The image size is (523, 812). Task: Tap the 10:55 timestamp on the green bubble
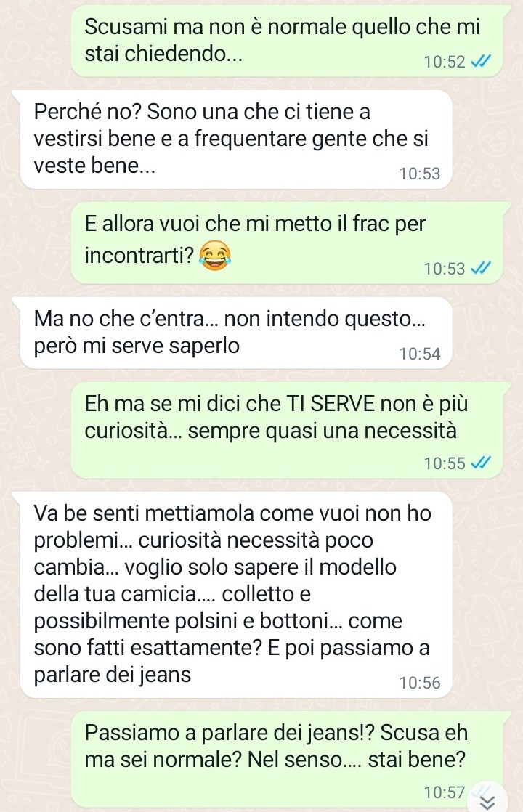(445, 463)
